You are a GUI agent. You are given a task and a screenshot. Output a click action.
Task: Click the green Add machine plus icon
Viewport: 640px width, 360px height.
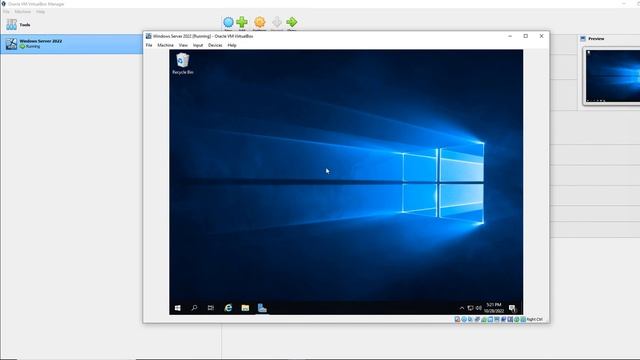tap(242, 22)
